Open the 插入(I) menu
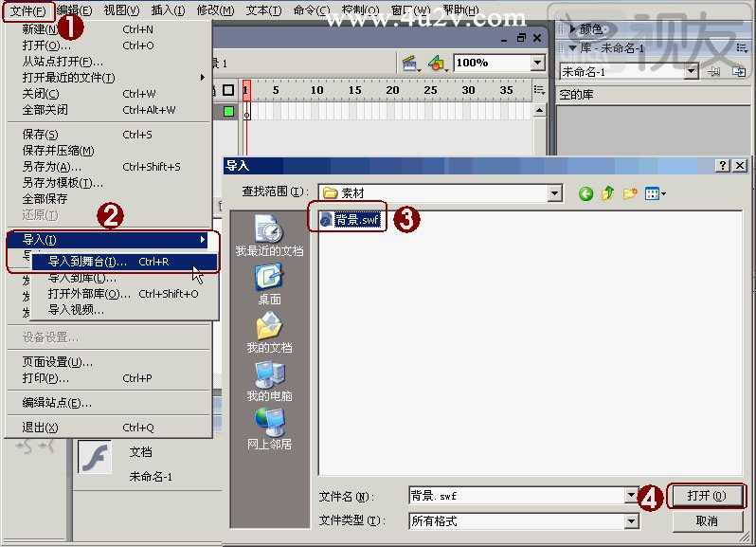Screen dimensions: 756x547 click(168, 10)
